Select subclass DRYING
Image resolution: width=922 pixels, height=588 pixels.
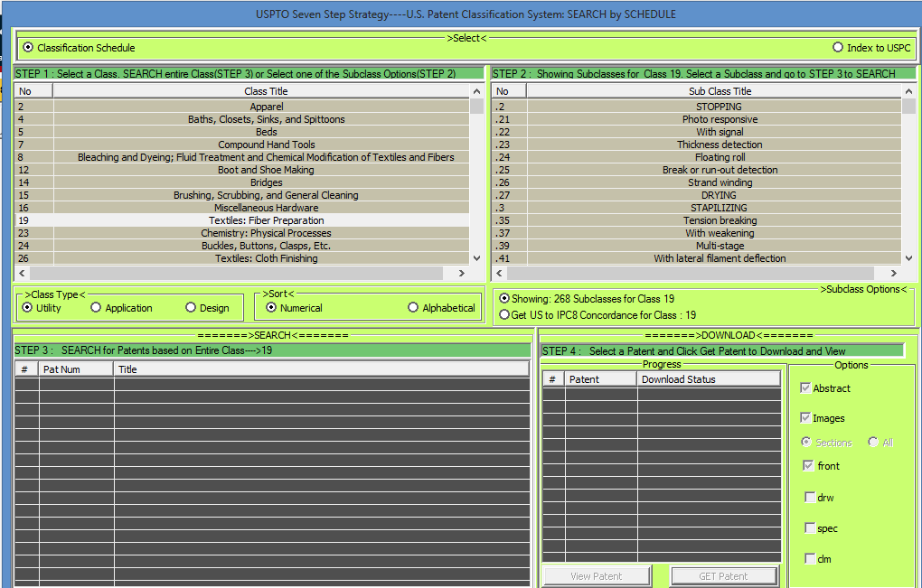pos(697,195)
